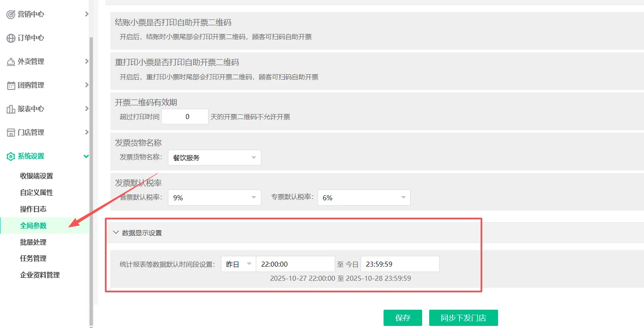This screenshot has height=328, width=644.
Task: Click the 订单中心 globe icon
Action: 11,38
